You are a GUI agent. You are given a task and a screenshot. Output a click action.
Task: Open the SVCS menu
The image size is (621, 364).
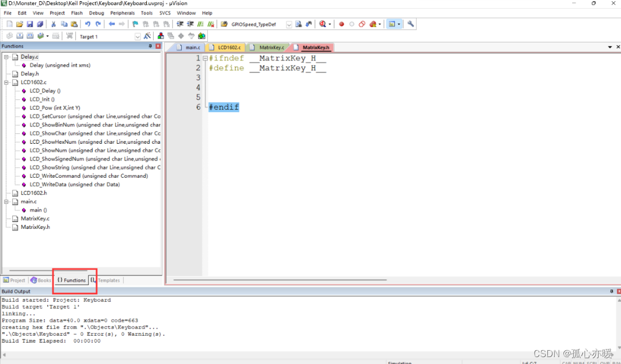tap(165, 13)
